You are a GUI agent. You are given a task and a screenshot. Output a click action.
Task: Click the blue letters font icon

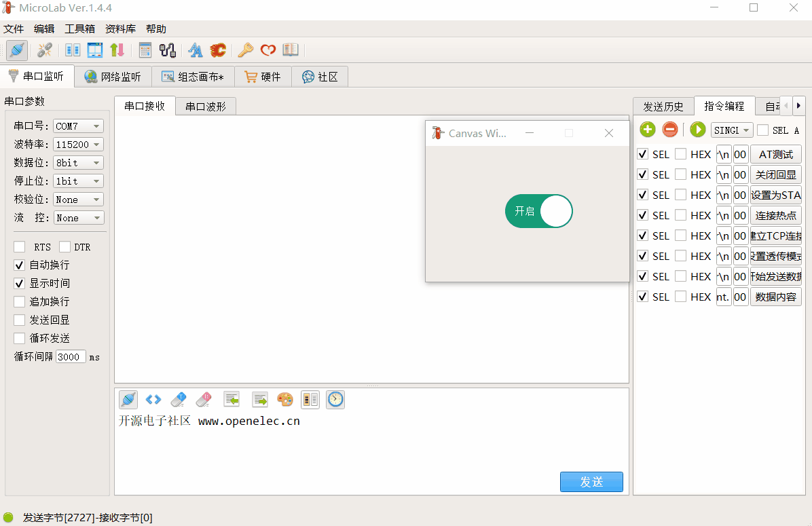pos(196,50)
